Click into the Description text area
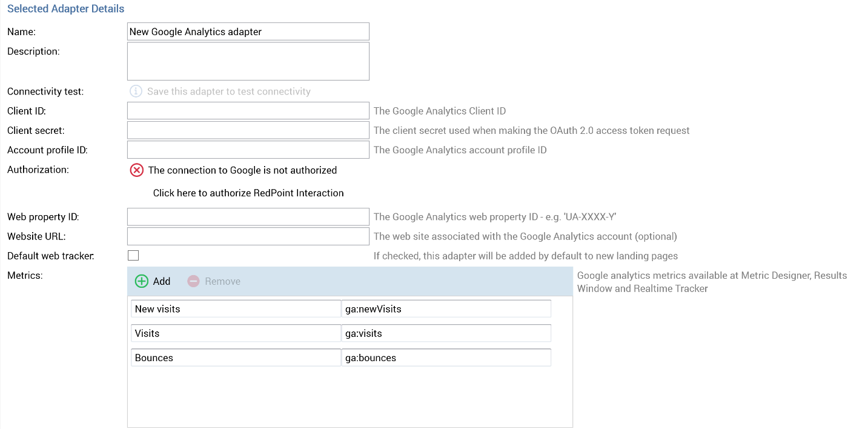The height and width of the screenshot is (429, 868). [x=248, y=61]
